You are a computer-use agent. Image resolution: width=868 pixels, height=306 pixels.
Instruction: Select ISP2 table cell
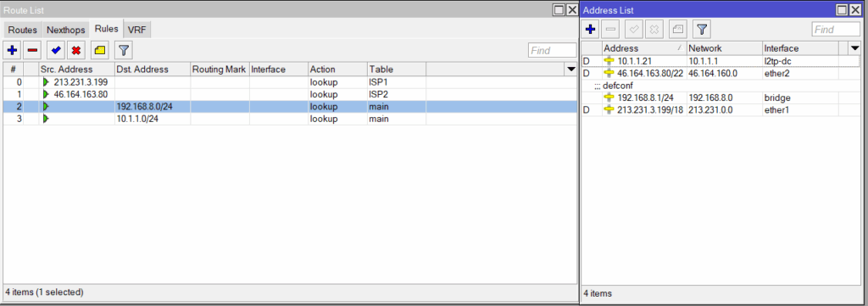[x=397, y=94]
